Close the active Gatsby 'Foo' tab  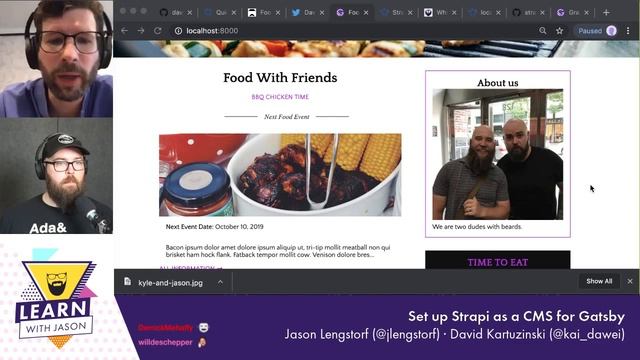[x=366, y=13]
